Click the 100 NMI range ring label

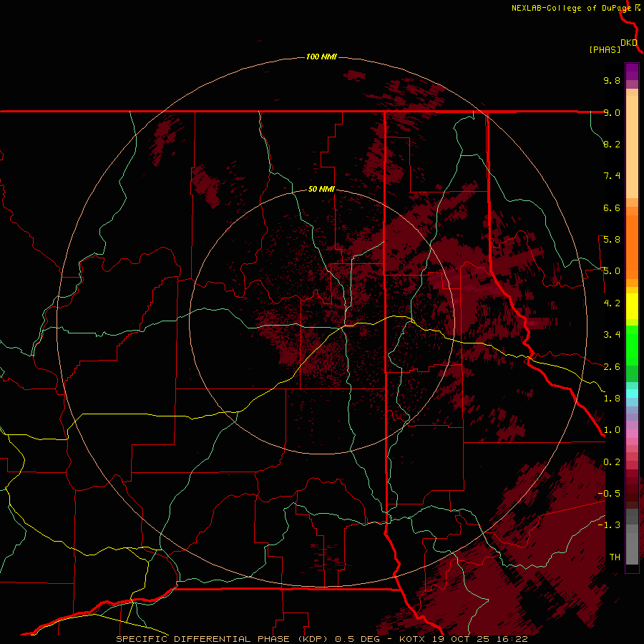(x=321, y=57)
